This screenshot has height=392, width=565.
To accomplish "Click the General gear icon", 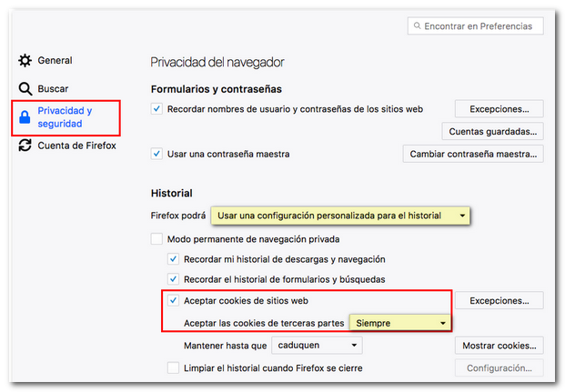I will coord(25,61).
